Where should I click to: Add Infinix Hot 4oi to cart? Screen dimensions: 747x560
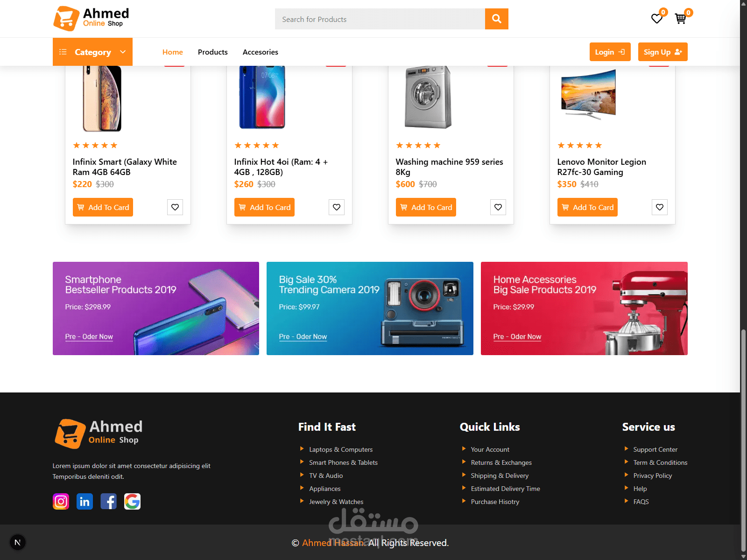click(264, 207)
